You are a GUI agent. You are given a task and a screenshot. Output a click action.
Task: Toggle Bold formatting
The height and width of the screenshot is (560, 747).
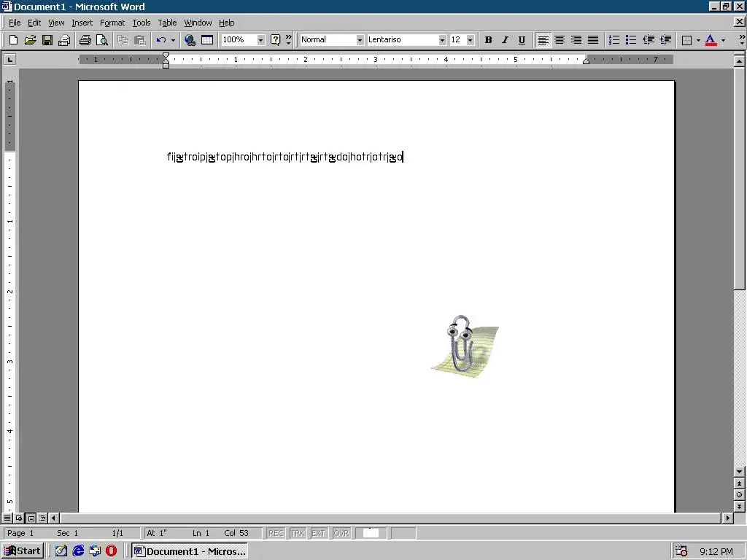pyautogui.click(x=488, y=40)
